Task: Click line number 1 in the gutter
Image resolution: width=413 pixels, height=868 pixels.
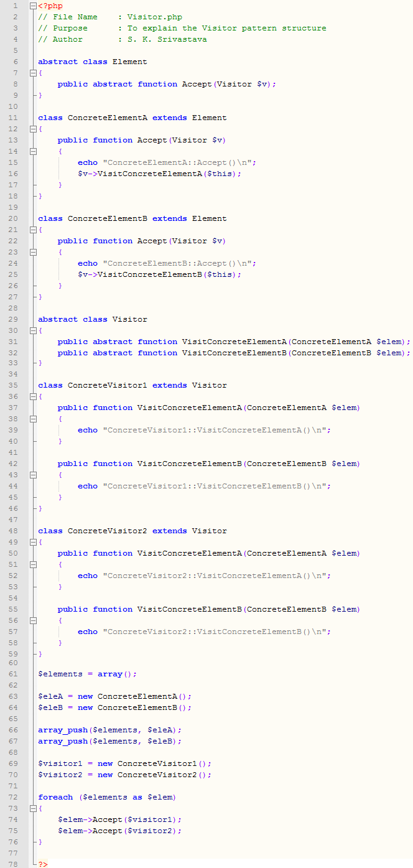Action: [15, 6]
